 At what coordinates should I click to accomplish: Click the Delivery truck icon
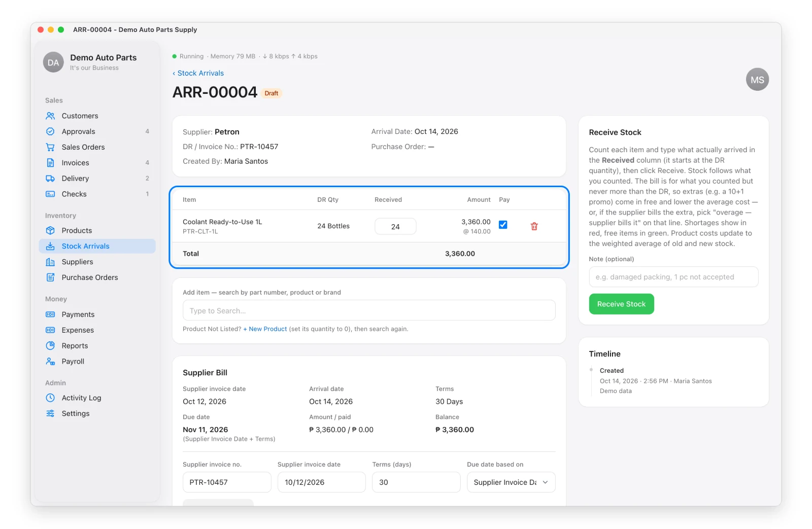click(50, 179)
